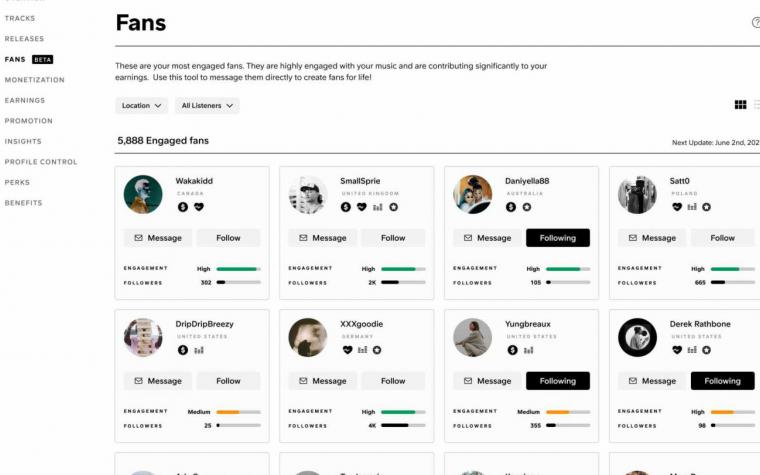760x475 pixels.
Task: Open the Location filter dropdown
Action: pos(142,106)
